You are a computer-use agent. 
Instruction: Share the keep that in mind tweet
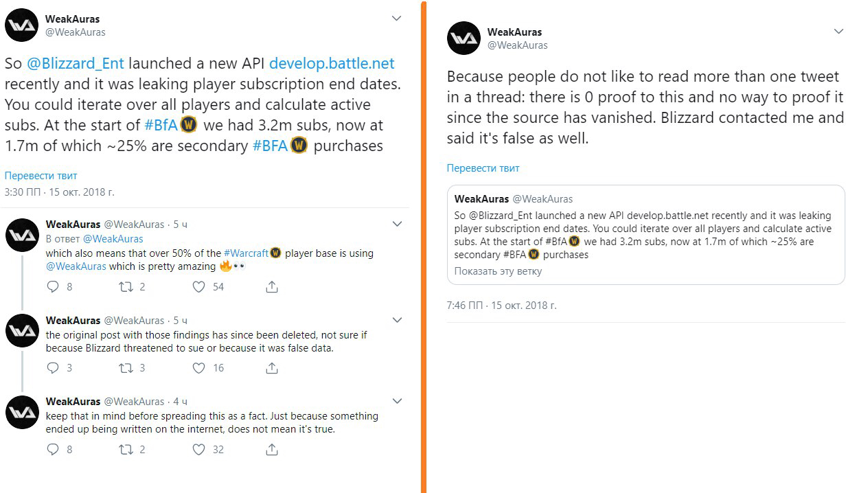click(x=272, y=450)
